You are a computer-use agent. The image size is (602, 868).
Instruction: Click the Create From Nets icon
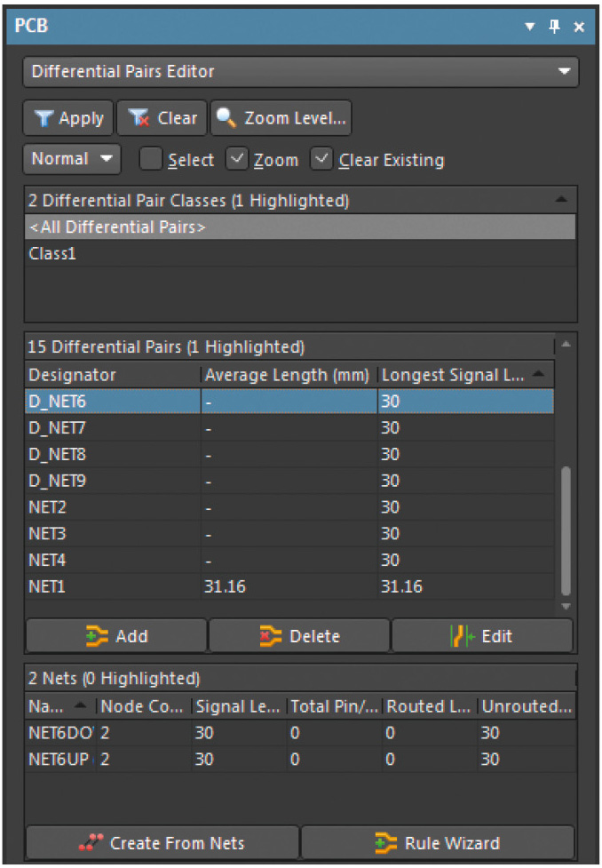91,842
